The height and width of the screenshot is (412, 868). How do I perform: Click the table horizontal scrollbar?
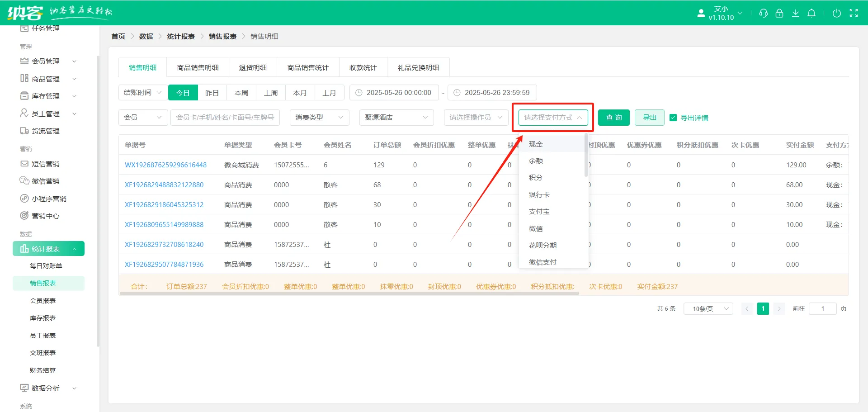[349, 293]
